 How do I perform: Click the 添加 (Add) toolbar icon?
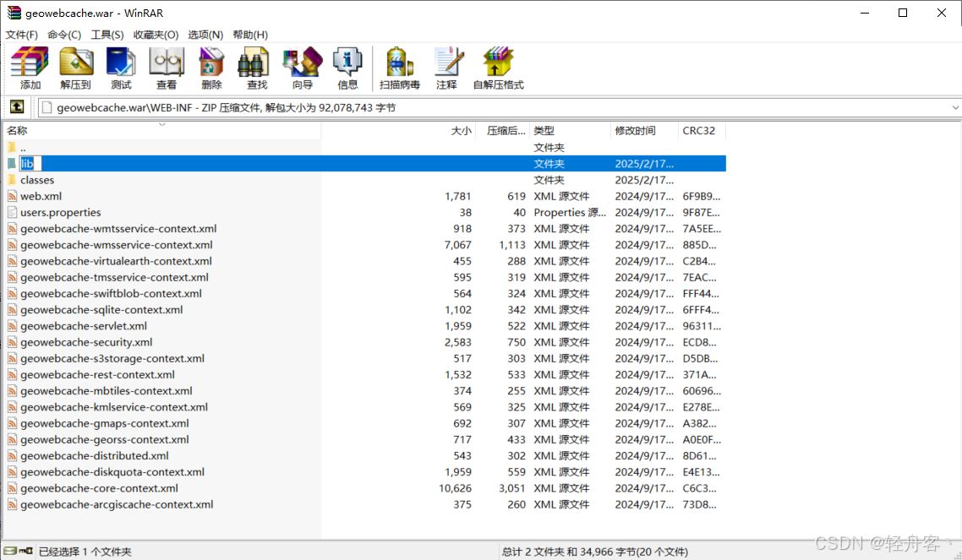[x=30, y=63]
